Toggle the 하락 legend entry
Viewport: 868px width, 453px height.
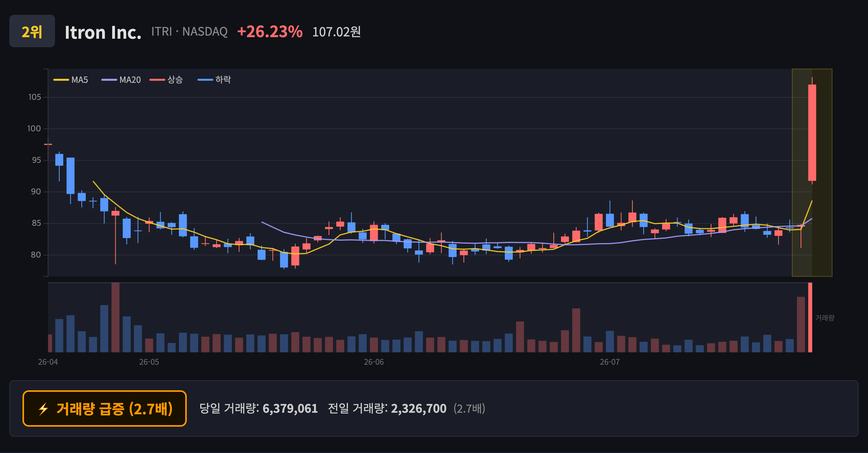(214, 80)
